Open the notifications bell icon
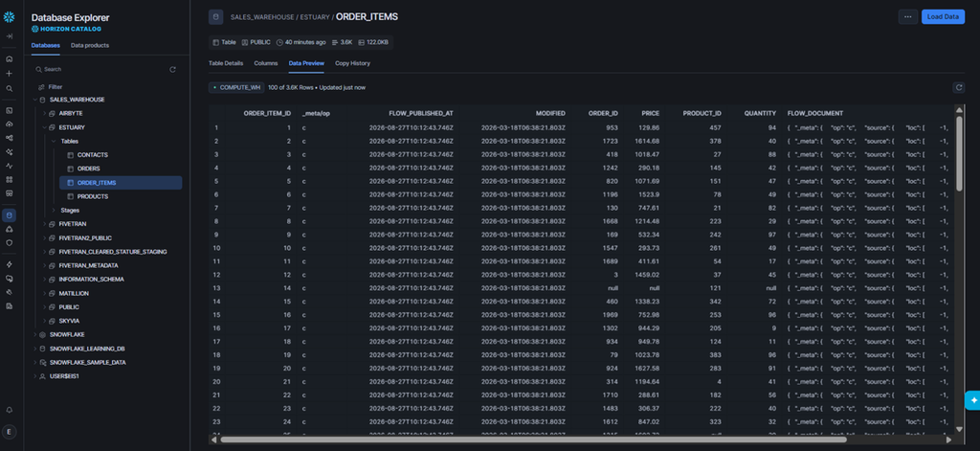This screenshot has width=980, height=451. pos(10,411)
